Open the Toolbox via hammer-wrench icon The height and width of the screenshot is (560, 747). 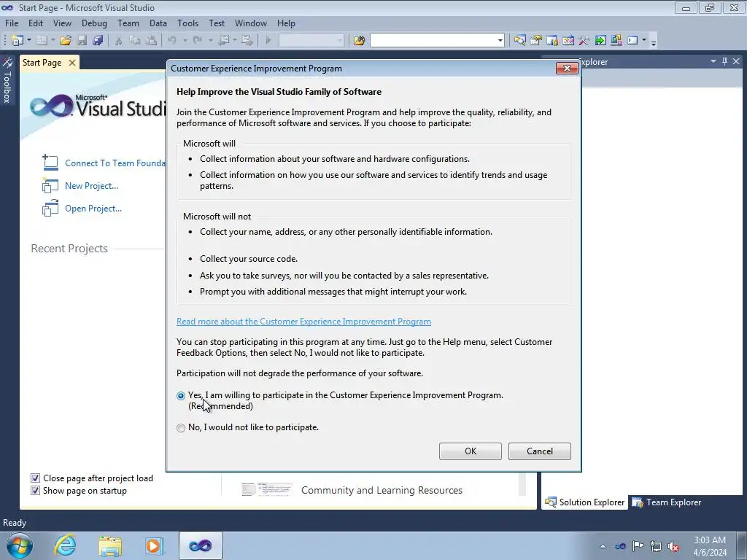click(584, 41)
